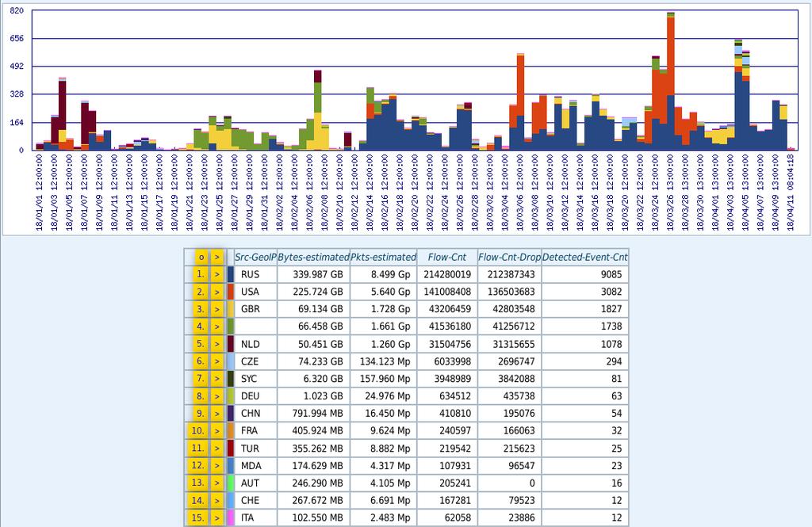Screen dimensions: 812x527
Task: Click the '214280019' flow count cell
Action: pos(447,274)
